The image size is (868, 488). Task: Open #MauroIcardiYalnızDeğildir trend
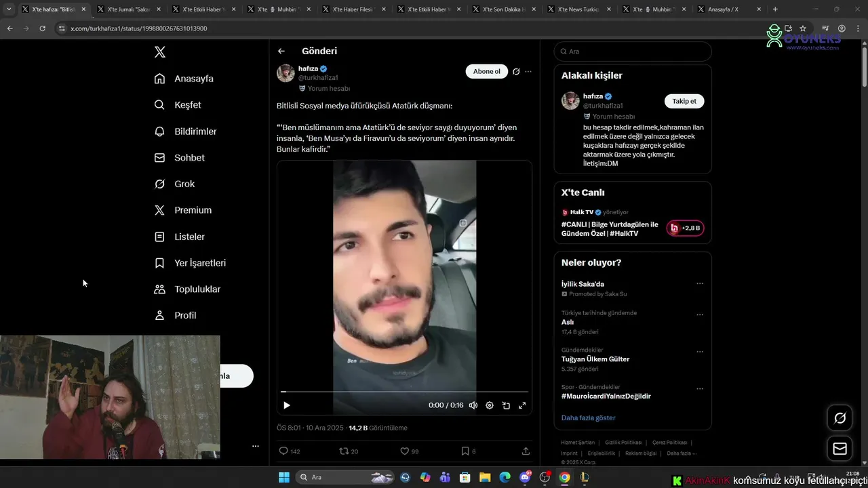point(606,396)
